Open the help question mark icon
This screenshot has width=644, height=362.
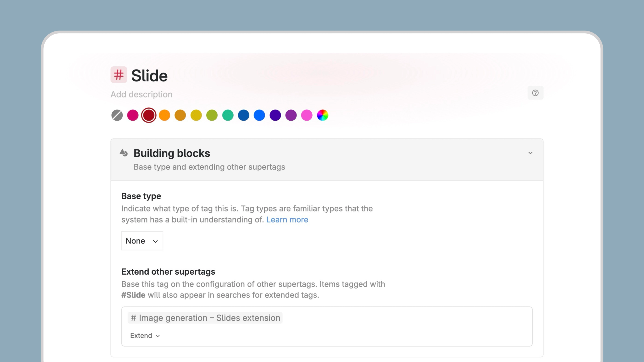pyautogui.click(x=536, y=93)
